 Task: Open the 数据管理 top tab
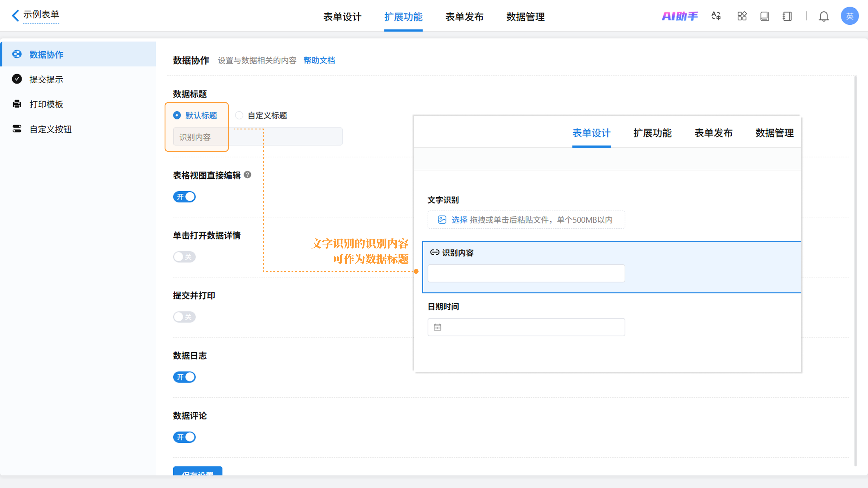click(x=525, y=17)
